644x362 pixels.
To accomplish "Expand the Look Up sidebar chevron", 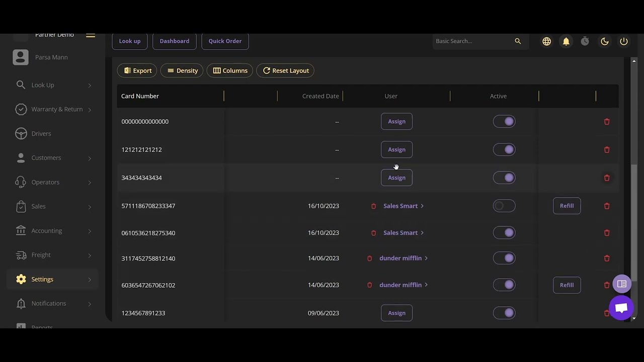I will click(x=90, y=85).
